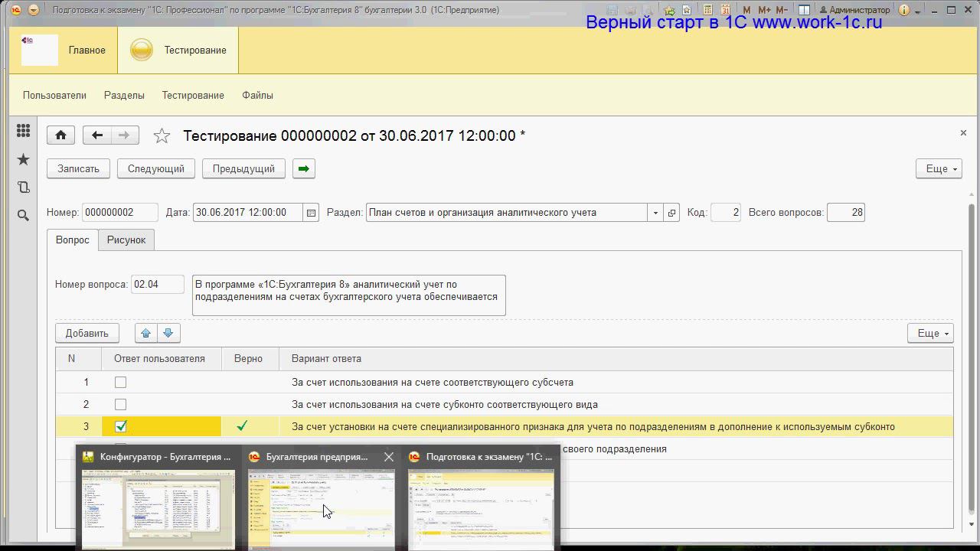Image resolution: width=980 pixels, height=551 pixels.
Task: Open the sections menu grid icon
Action: (x=23, y=131)
